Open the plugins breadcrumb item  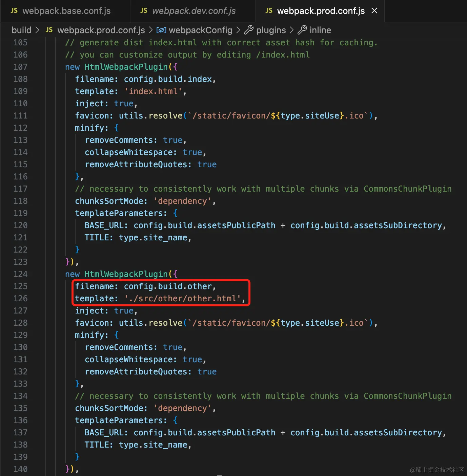pyautogui.click(x=271, y=30)
